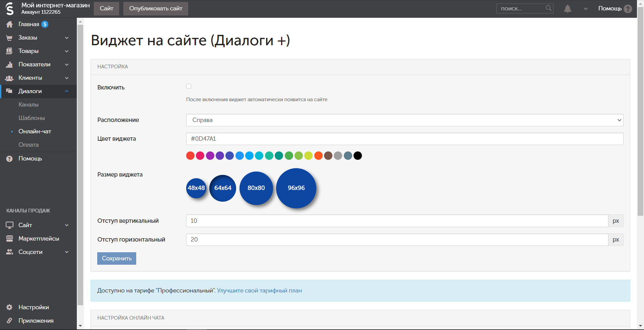
Task: Expand the Показатели menu chevron
Action: (x=67, y=65)
